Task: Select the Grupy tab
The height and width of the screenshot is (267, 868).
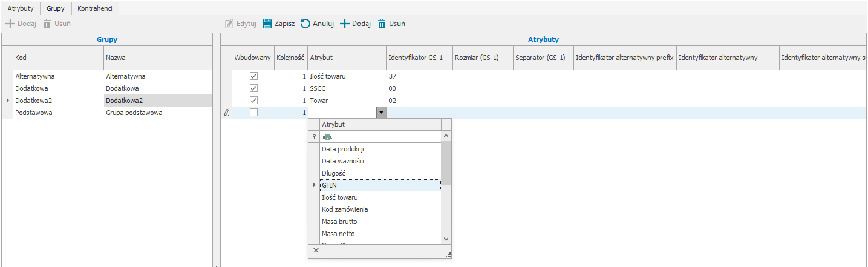Action: point(56,8)
